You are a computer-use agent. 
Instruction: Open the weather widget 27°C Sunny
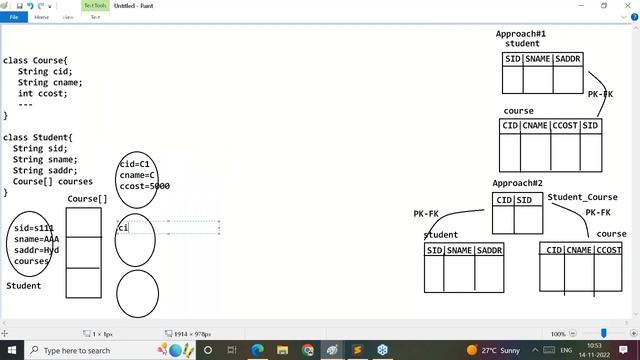click(x=494, y=350)
